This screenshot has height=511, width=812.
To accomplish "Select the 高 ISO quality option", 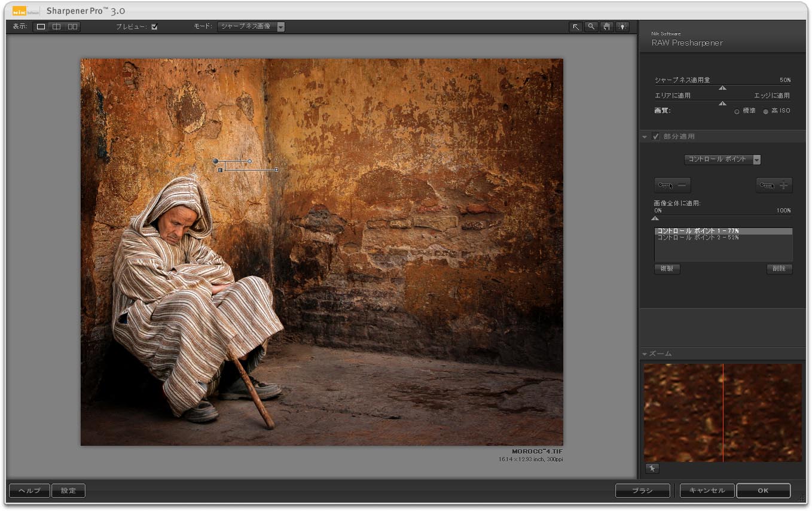I will pos(766,111).
